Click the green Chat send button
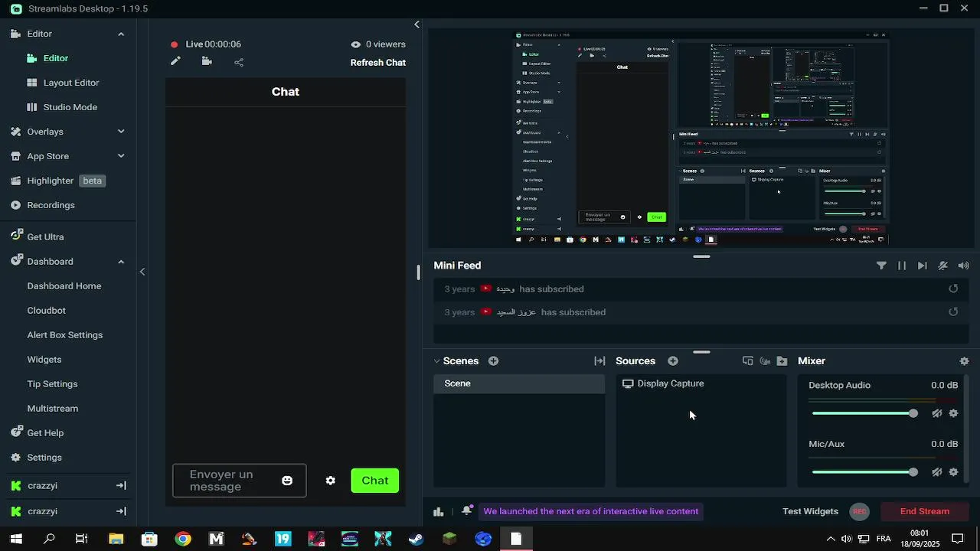980x551 pixels. pos(374,481)
